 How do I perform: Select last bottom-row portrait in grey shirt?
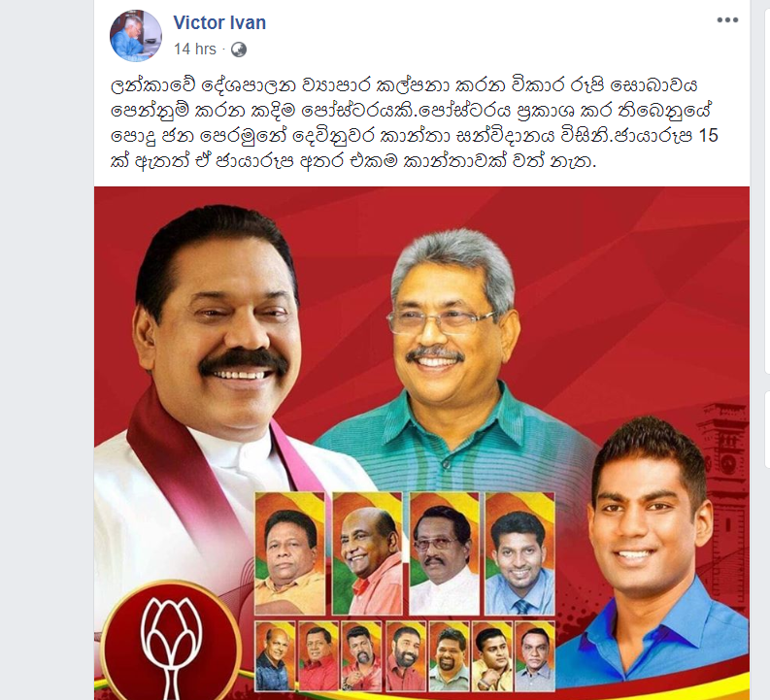pos(535,655)
